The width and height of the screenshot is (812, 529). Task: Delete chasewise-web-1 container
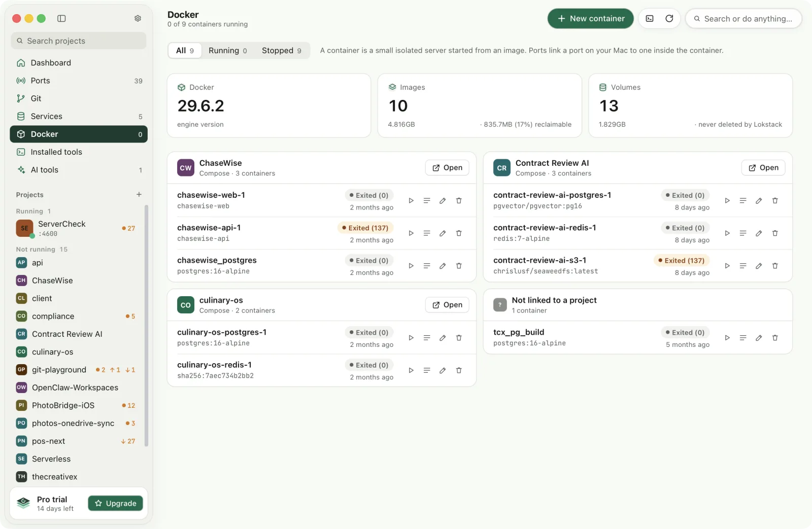pos(459,201)
